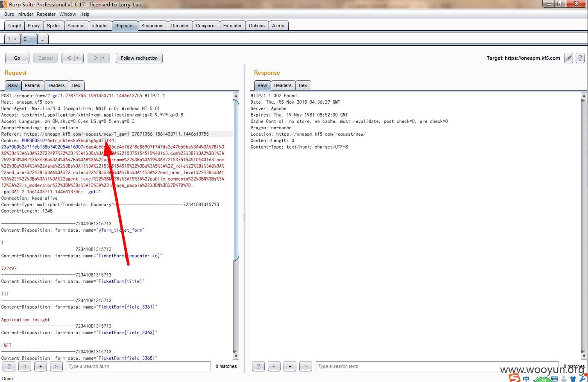This screenshot has height=382, width=588.
Task: Close Repeater tab 2
Action: 31,39
